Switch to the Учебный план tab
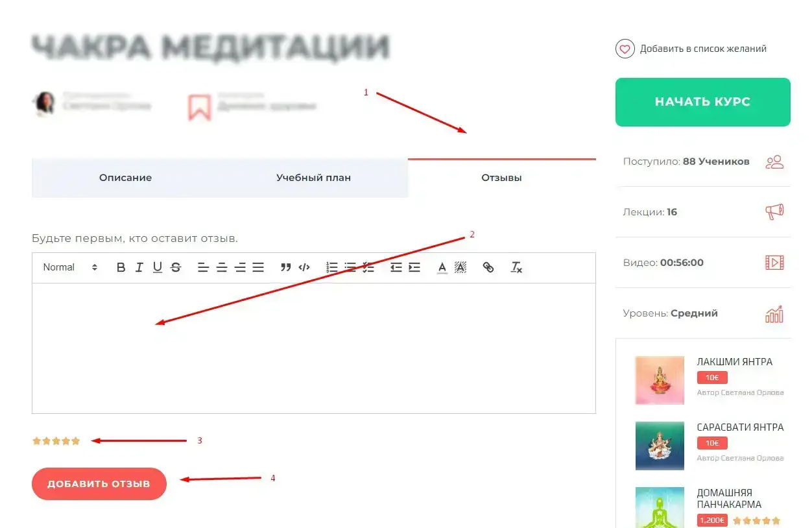Image resolution: width=812 pixels, height=528 pixels. coord(314,178)
